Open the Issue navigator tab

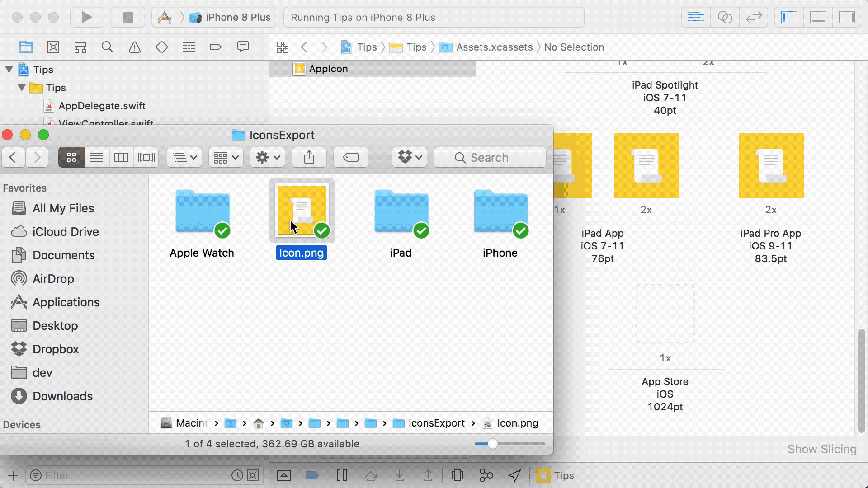(x=135, y=47)
